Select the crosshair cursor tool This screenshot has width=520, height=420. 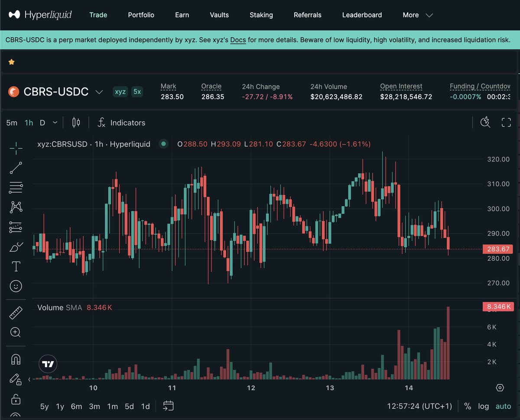click(x=16, y=148)
